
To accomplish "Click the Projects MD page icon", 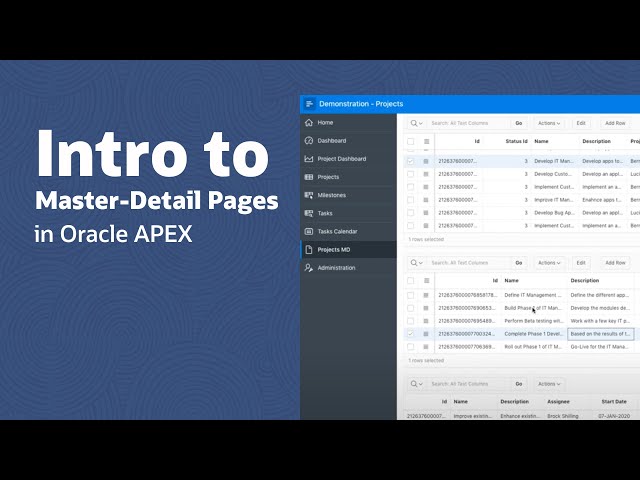I will tap(309, 249).
